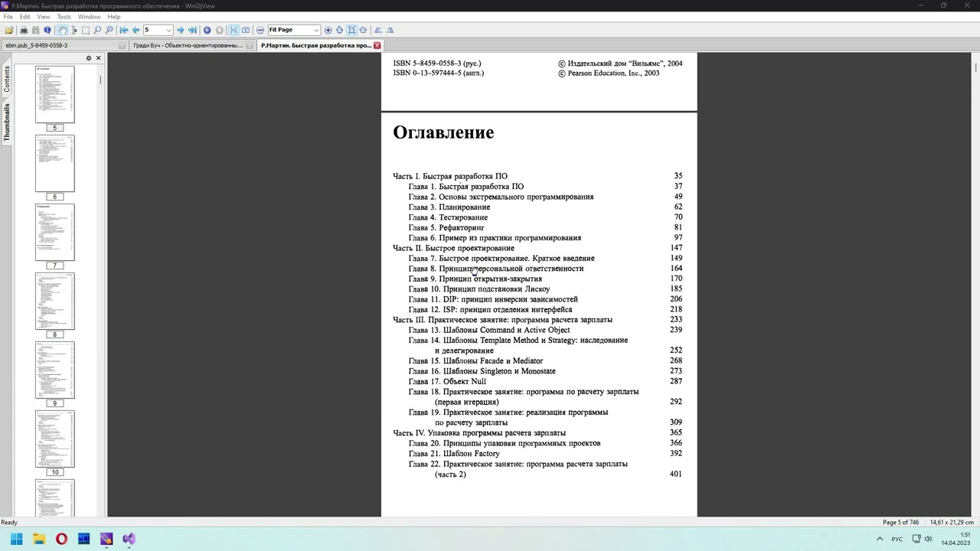Go to the first page

[x=124, y=30]
